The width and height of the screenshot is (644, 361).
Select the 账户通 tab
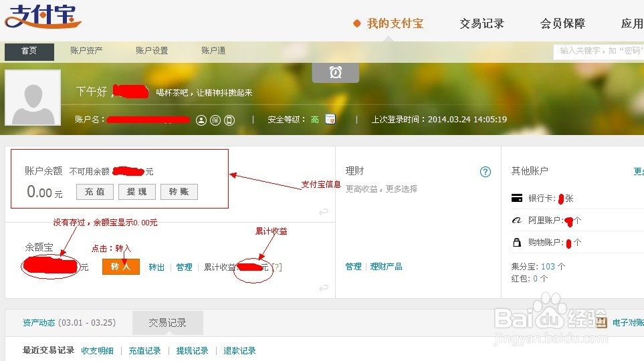pos(213,51)
